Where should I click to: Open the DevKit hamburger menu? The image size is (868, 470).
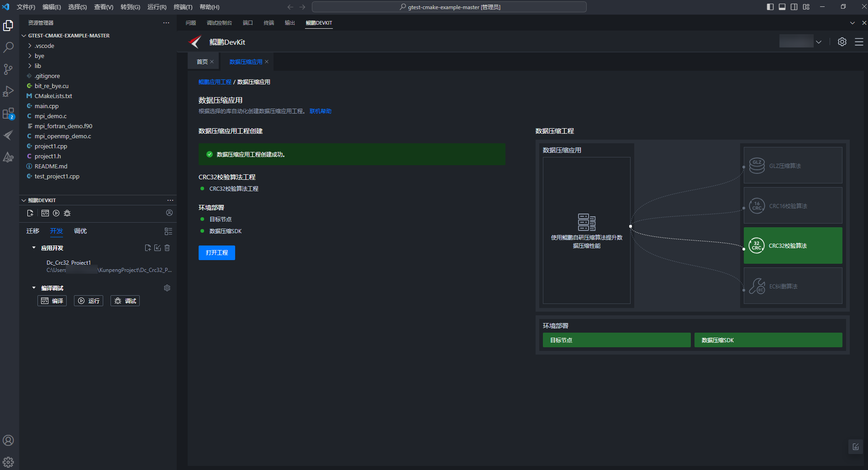(859, 42)
